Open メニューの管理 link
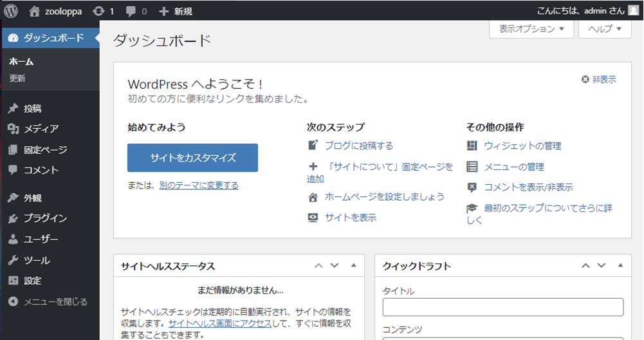The width and height of the screenshot is (644, 340). pyautogui.click(x=514, y=167)
